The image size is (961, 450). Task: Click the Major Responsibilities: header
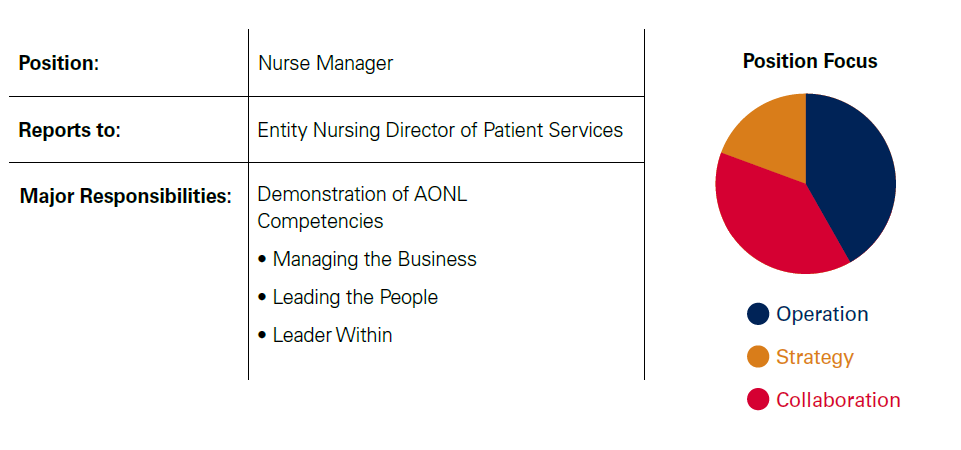(125, 196)
